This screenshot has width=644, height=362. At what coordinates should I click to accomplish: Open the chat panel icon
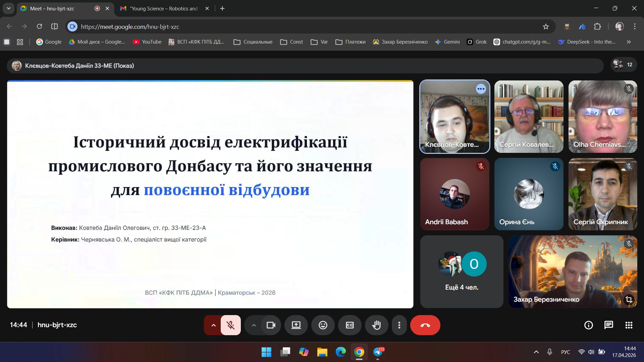point(608,325)
